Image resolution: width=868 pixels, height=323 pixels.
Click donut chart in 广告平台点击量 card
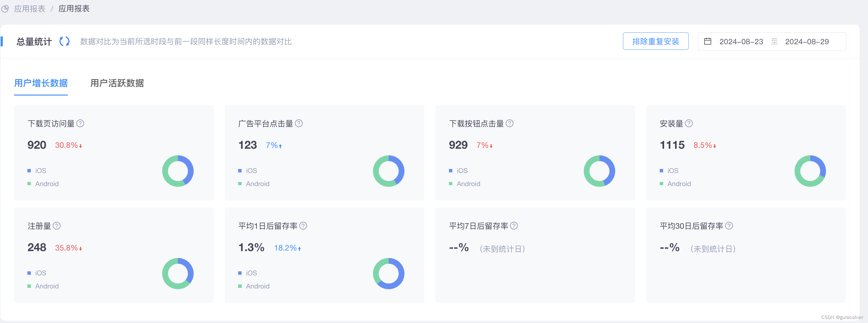[389, 171]
